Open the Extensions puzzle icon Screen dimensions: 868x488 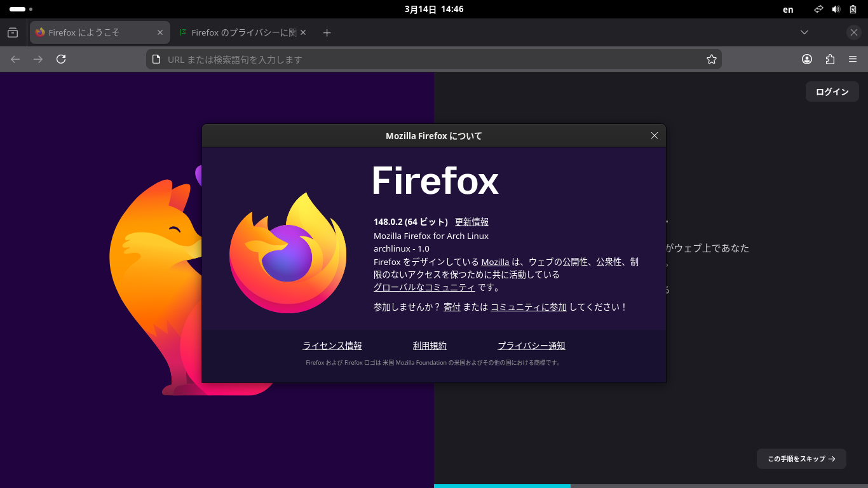tap(830, 59)
